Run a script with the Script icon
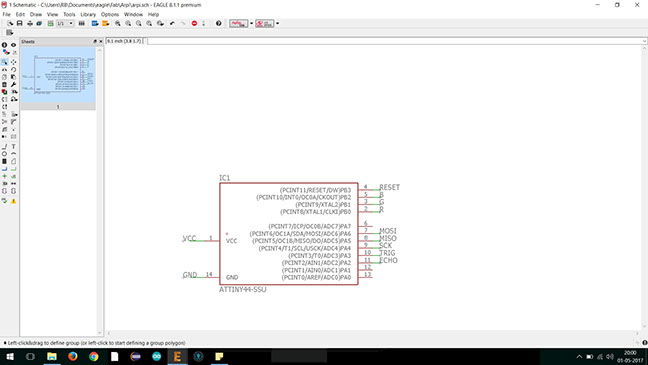This screenshot has height=365, width=648. (95, 24)
